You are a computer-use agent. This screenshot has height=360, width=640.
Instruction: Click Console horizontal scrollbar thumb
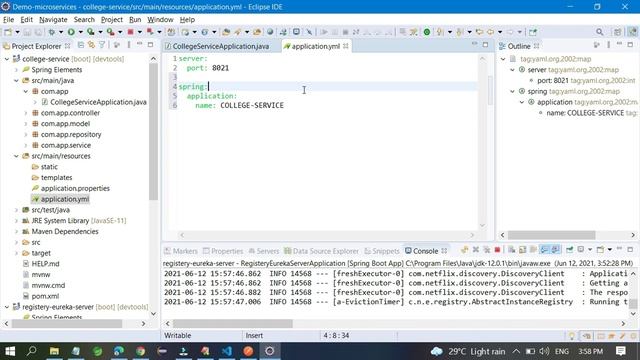pyautogui.click(x=232, y=324)
